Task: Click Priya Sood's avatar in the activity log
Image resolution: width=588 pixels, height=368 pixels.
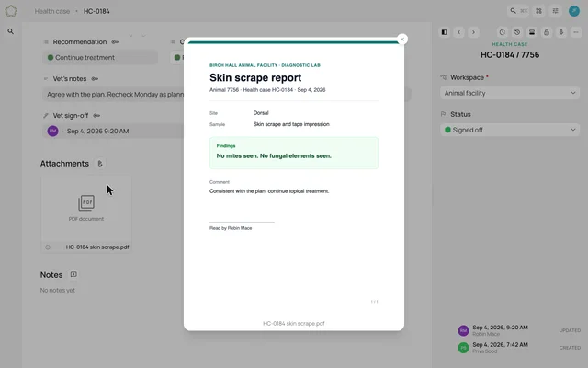Action: [x=463, y=348]
